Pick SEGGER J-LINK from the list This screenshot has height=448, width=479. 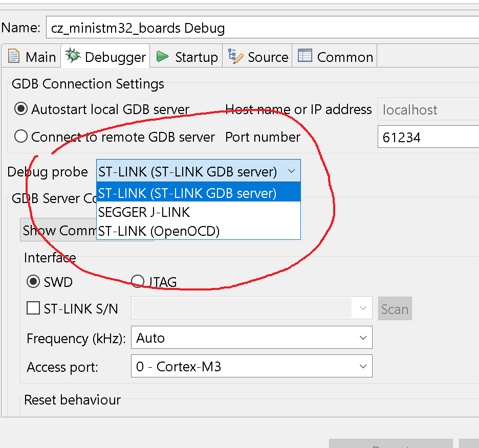(199, 212)
